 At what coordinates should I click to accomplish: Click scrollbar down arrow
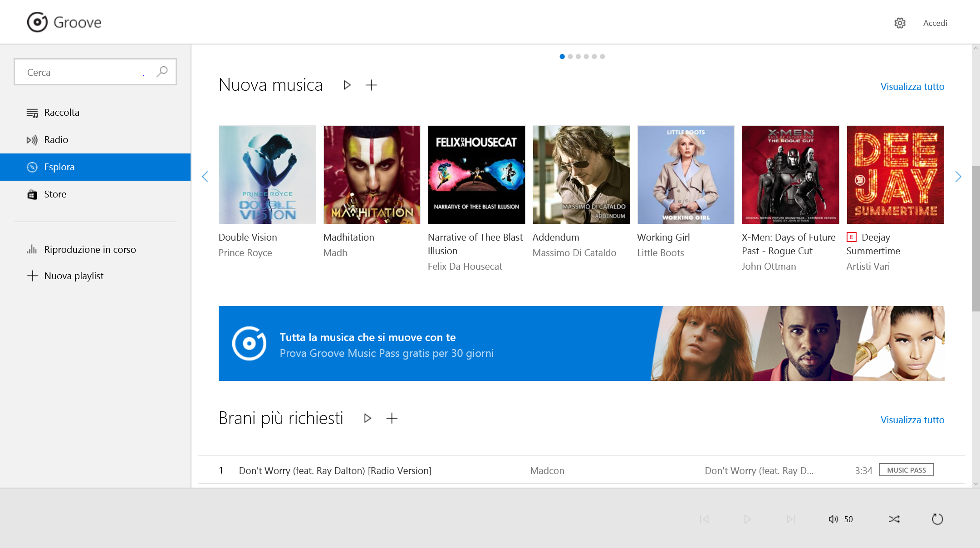click(975, 484)
